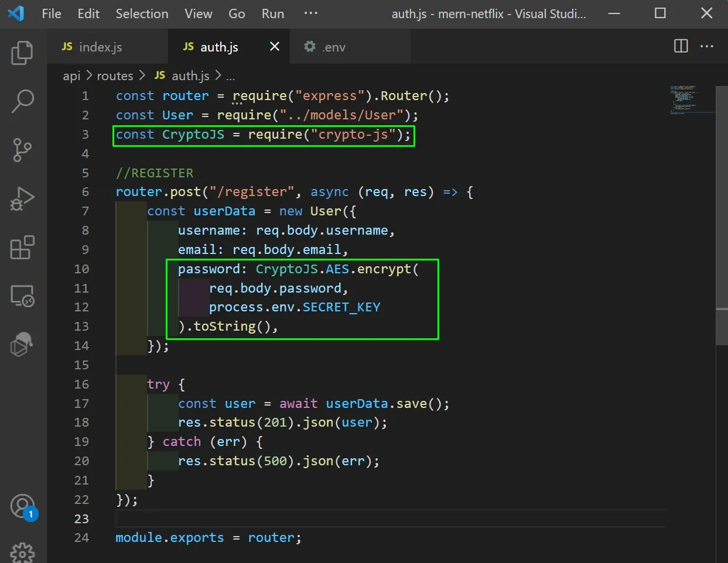Open the Selection menu
Viewport: 728px width, 563px height.
point(142,13)
